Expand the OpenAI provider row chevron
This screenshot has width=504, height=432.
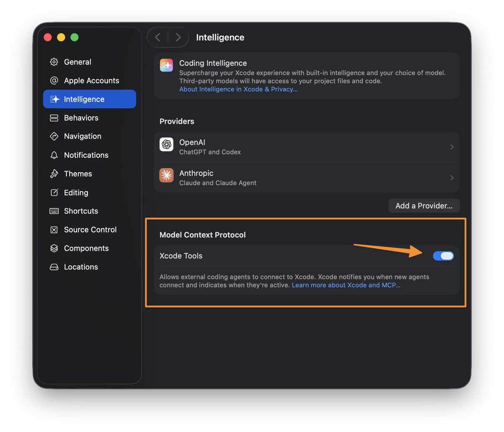(x=452, y=147)
